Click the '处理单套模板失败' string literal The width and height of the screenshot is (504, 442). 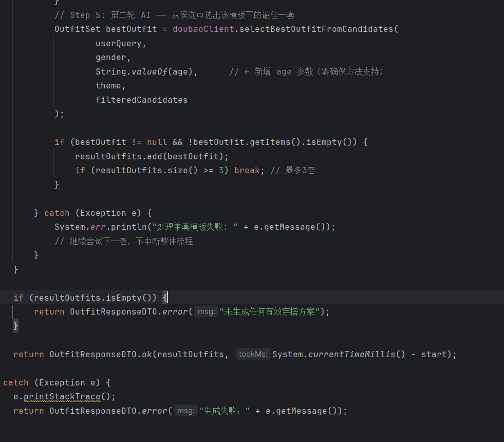195,227
